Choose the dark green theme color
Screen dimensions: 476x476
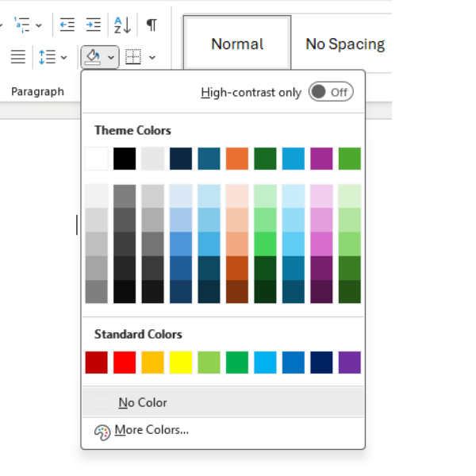coord(265,159)
